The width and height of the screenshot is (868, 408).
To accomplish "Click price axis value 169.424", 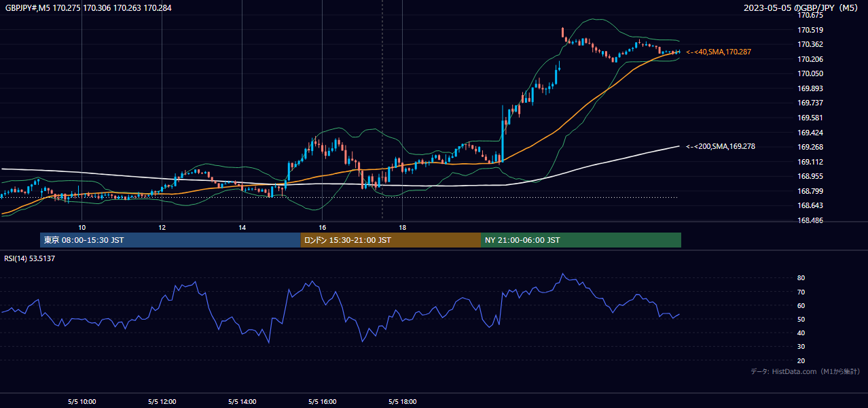I will coord(810,133).
